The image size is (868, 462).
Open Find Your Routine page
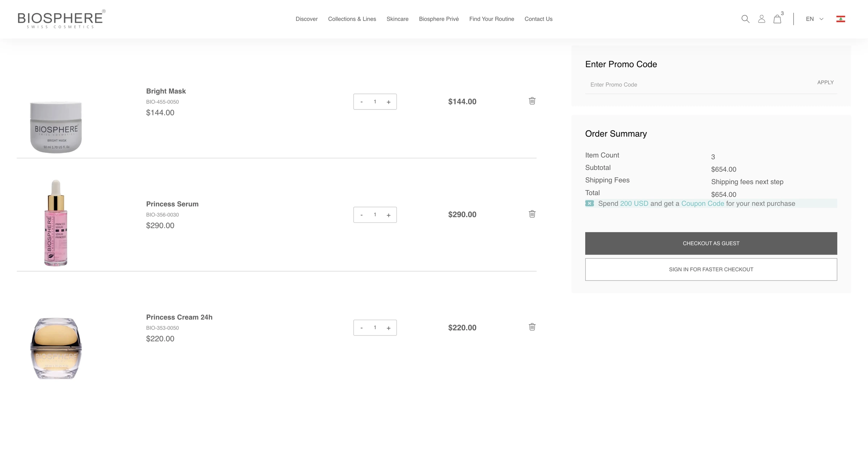(492, 19)
